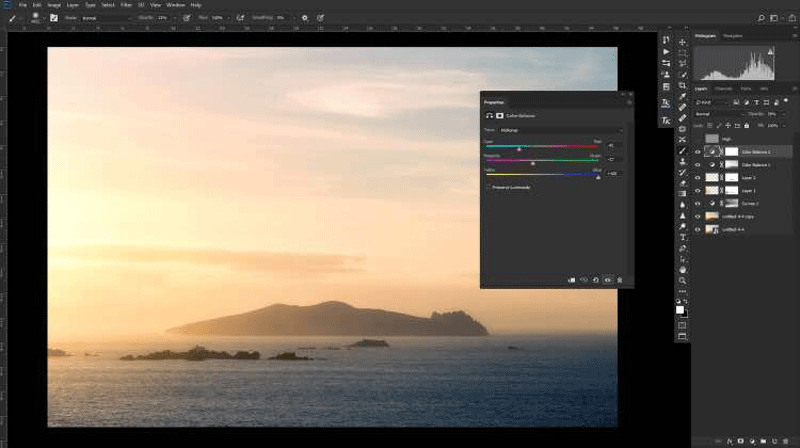Select the Type tool
This screenshot has height=448, width=800.
pyautogui.click(x=682, y=237)
